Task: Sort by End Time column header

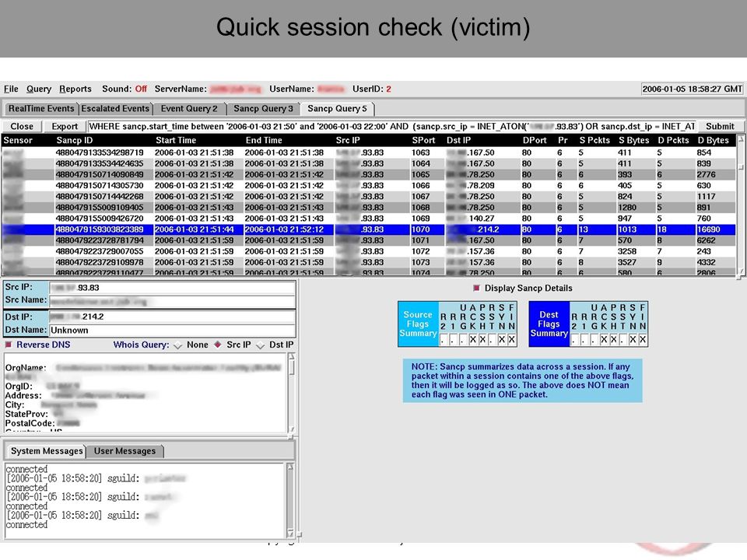Action: pyautogui.click(x=264, y=141)
